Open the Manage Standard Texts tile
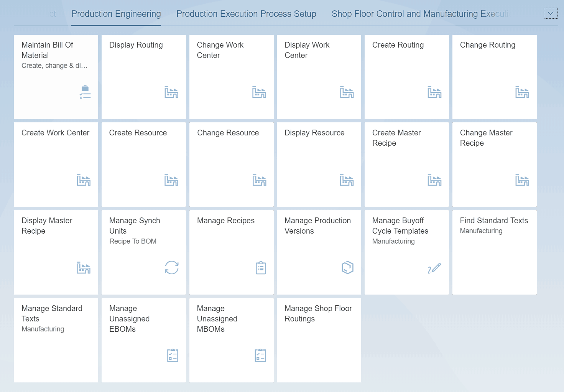The width and height of the screenshot is (564, 392). click(x=56, y=340)
